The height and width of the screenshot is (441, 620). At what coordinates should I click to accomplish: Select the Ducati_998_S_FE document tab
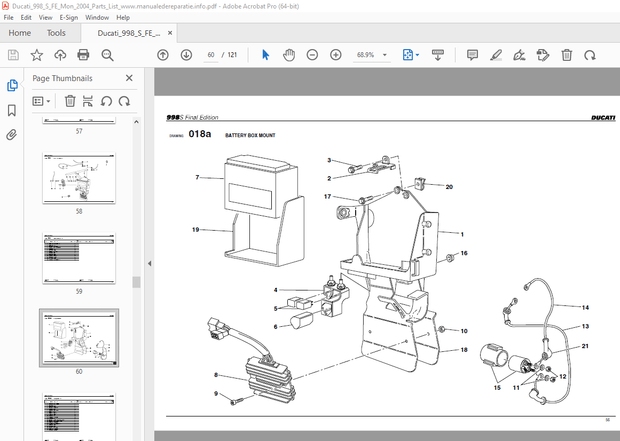tap(129, 33)
